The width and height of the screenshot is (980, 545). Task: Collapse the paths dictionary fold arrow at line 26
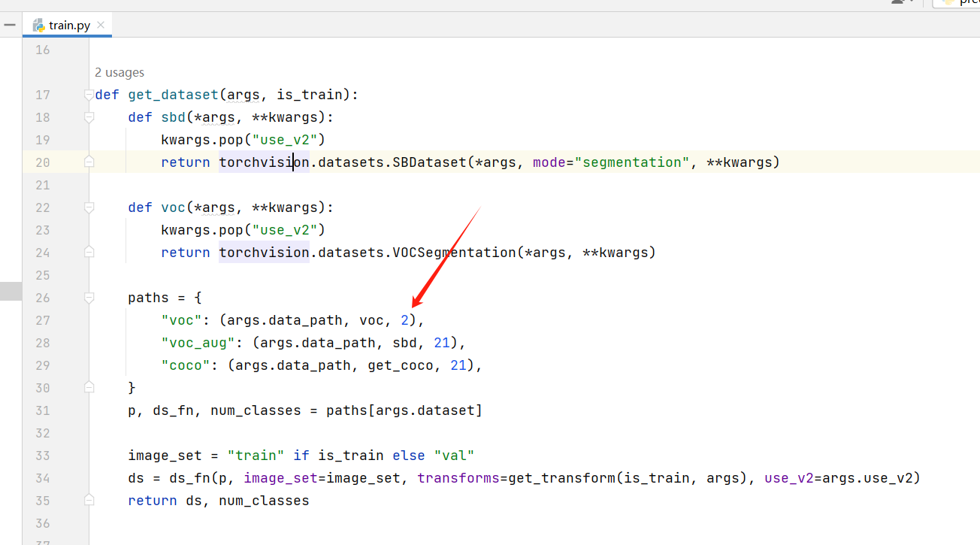click(89, 297)
